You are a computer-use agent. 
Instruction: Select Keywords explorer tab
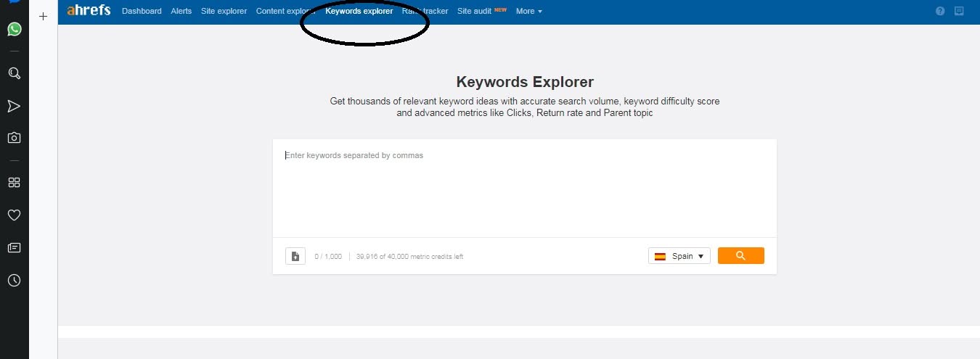coord(359,11)
